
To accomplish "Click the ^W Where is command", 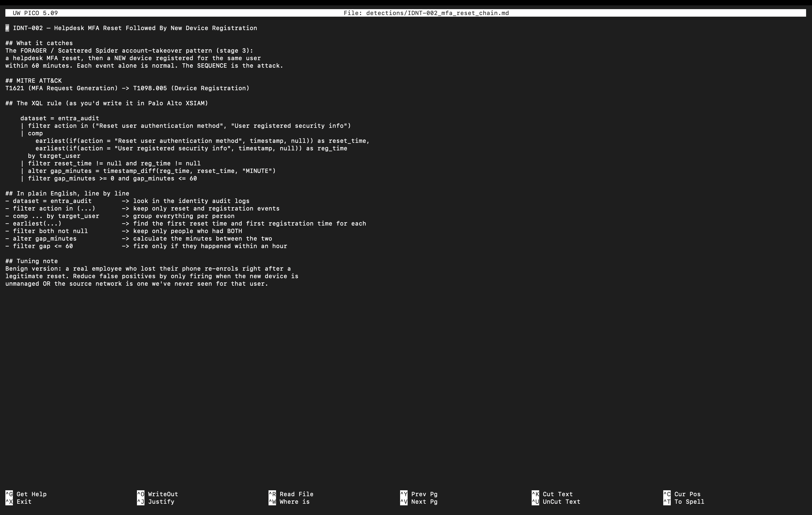I will pyautogui.click(x=289, y=502).
